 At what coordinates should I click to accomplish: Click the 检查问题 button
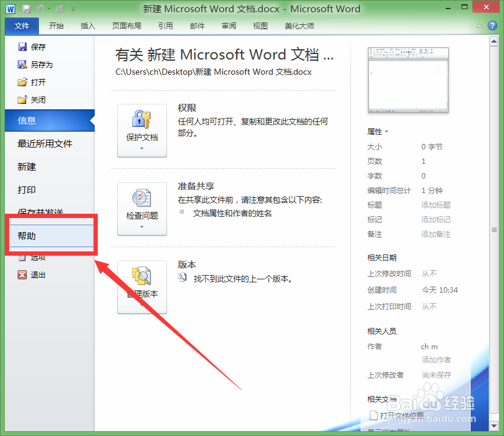point(142,209)
